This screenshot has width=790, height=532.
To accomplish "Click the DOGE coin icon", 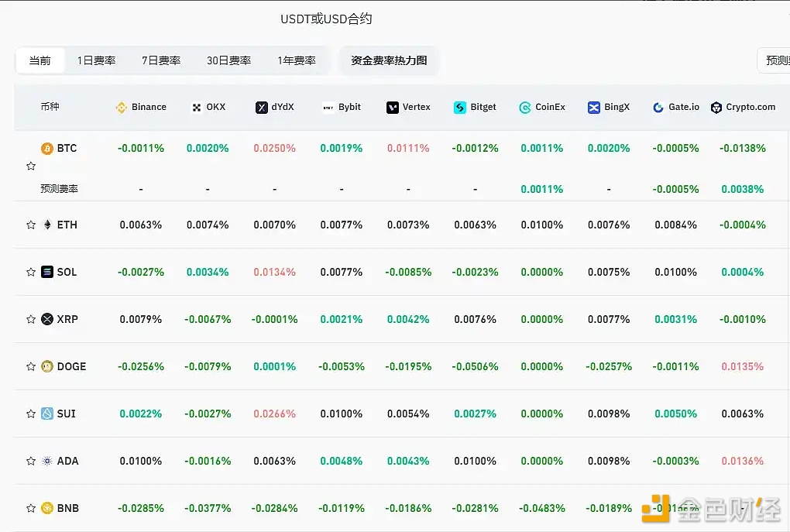I will coord(46,366).
